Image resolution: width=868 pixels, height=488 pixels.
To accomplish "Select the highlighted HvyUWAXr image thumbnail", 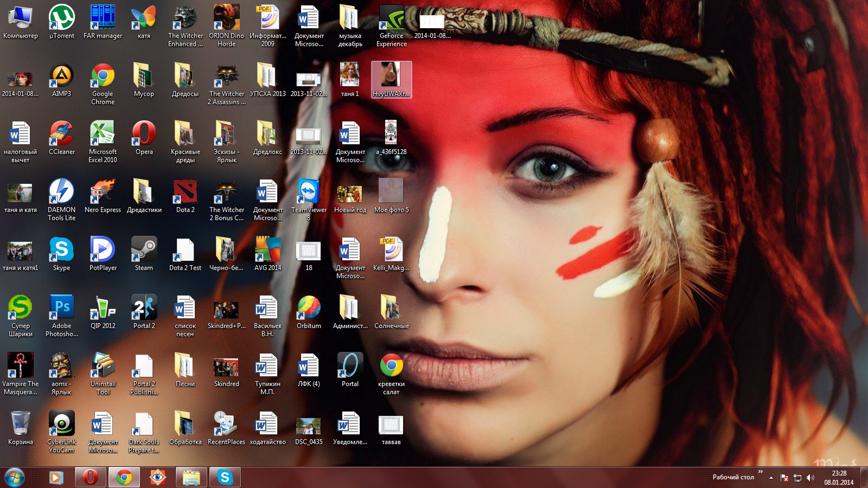I will tap(391, 79).
